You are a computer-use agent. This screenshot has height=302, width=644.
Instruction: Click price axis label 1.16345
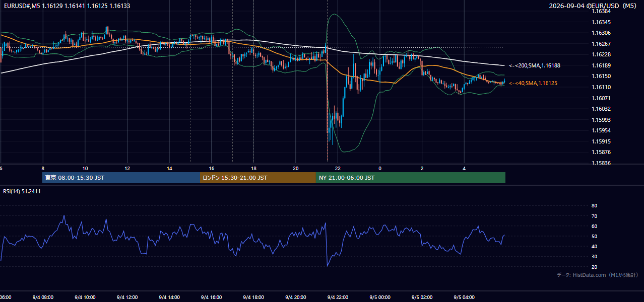(x=601, y=22)
